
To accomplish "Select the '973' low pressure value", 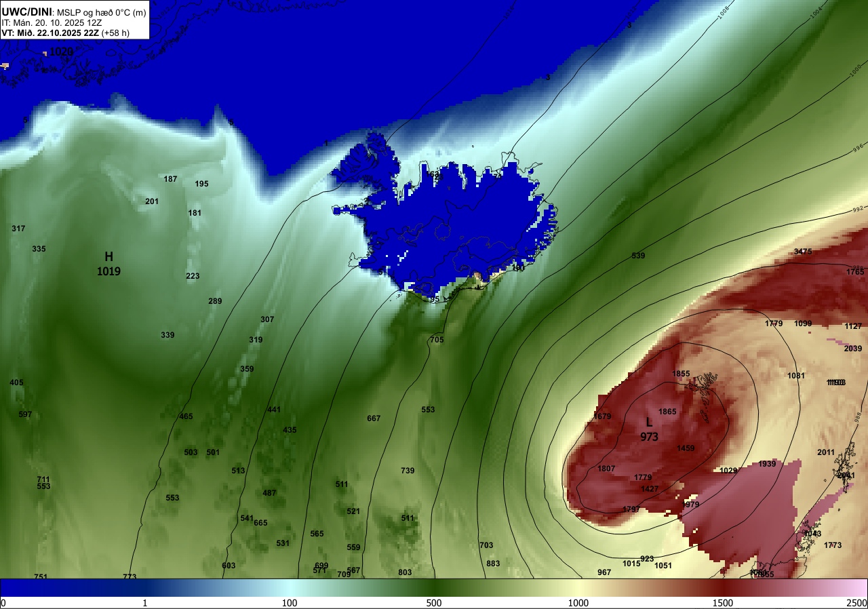I will pos(649,437).
